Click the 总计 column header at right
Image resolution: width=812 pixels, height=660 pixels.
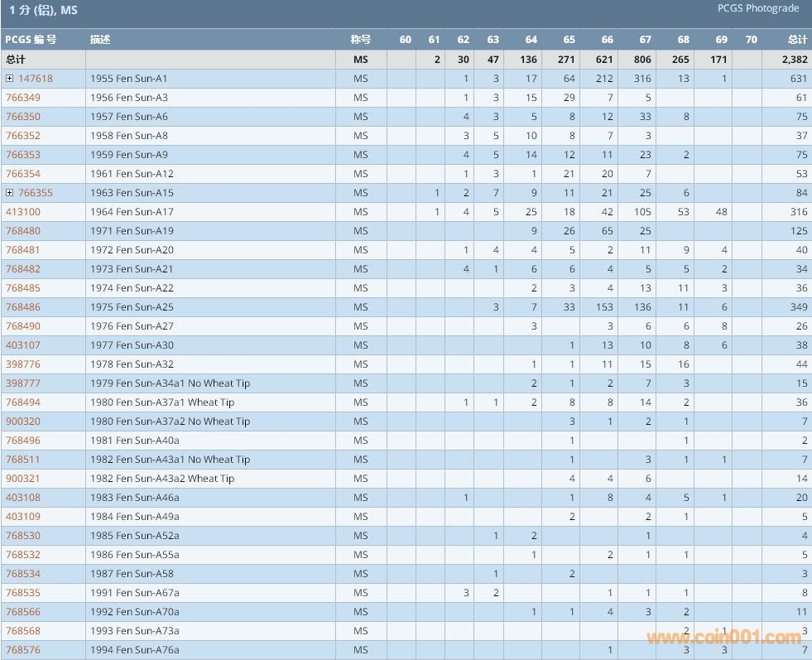796,40
